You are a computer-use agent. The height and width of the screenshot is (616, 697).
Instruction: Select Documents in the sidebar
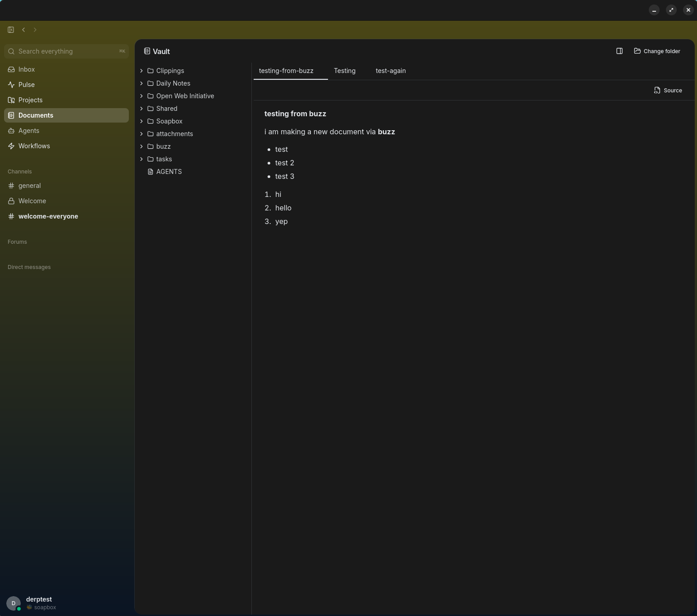[66, 115]
